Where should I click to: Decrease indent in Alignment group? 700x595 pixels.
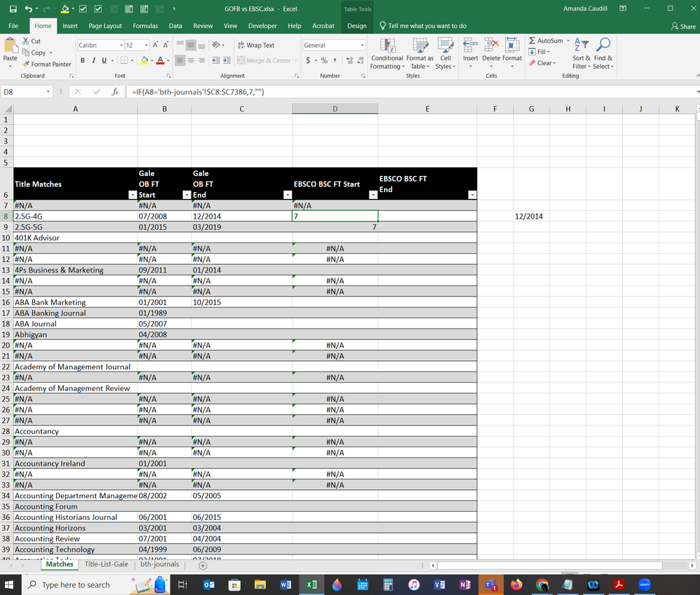(216, 60)
